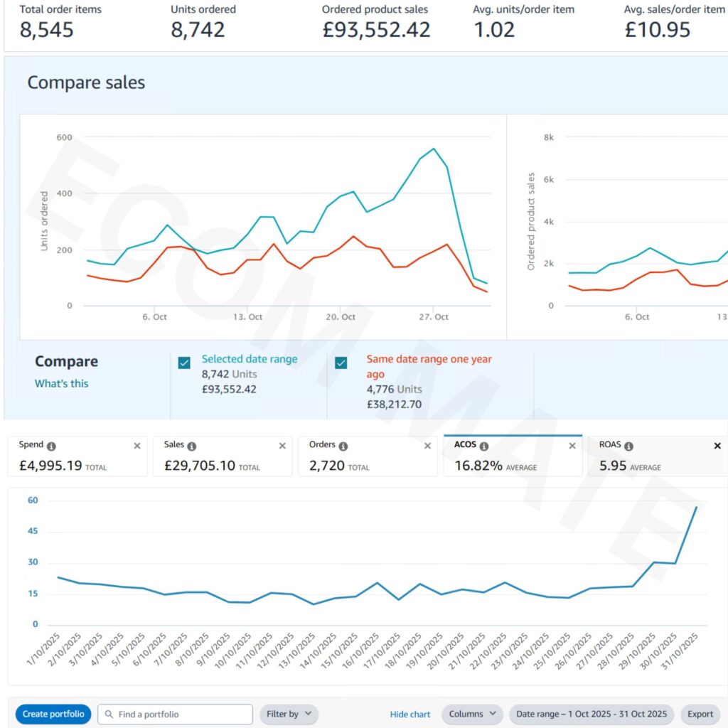Click the ROAS info icon
The height and width of the screenshot is (728, 728).
point(628,446)
